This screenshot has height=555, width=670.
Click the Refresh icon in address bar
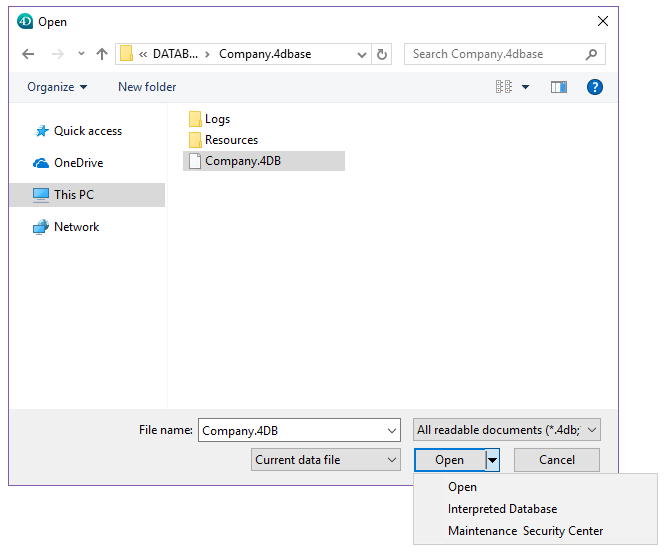(382, 54)
